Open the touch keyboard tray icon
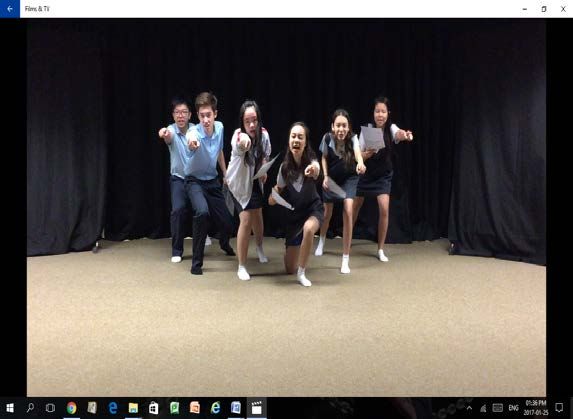Viewport: 573px width, 419px height. coord(497,408)
